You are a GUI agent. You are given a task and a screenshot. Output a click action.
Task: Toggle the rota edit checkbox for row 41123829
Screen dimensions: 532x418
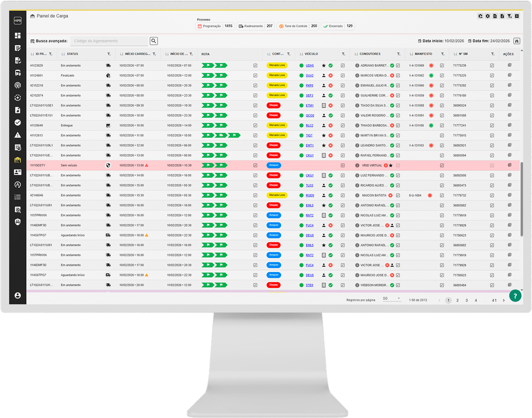[x=255, y=65]
